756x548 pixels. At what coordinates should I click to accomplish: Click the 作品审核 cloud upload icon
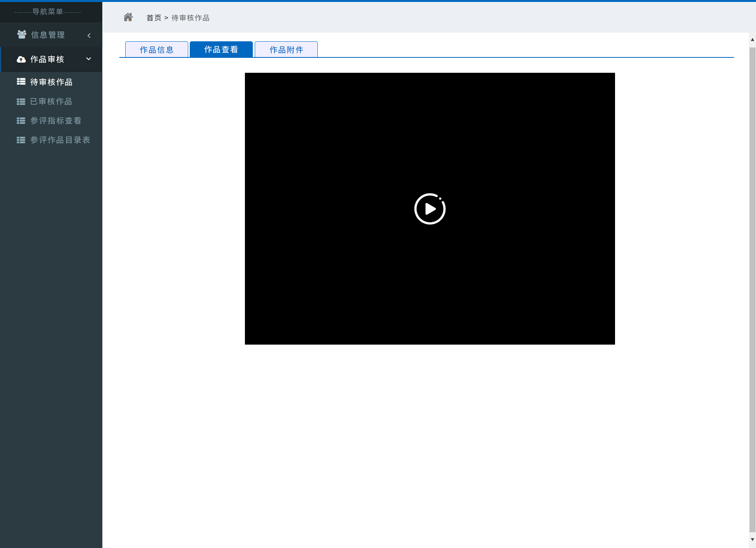[21, 59]
